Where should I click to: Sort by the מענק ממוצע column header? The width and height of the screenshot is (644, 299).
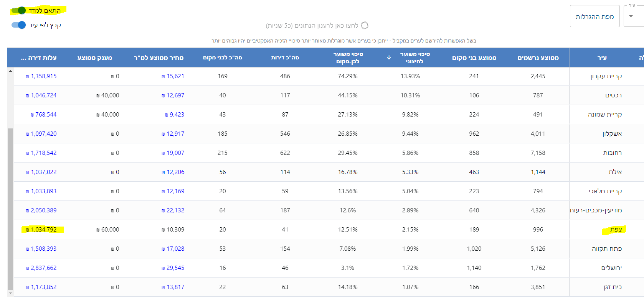(95, 58)
